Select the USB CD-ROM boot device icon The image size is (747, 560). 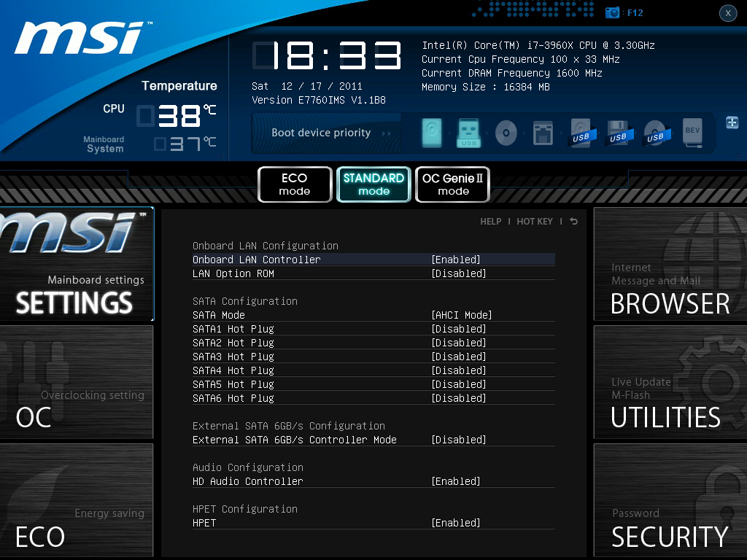(656, 133)
